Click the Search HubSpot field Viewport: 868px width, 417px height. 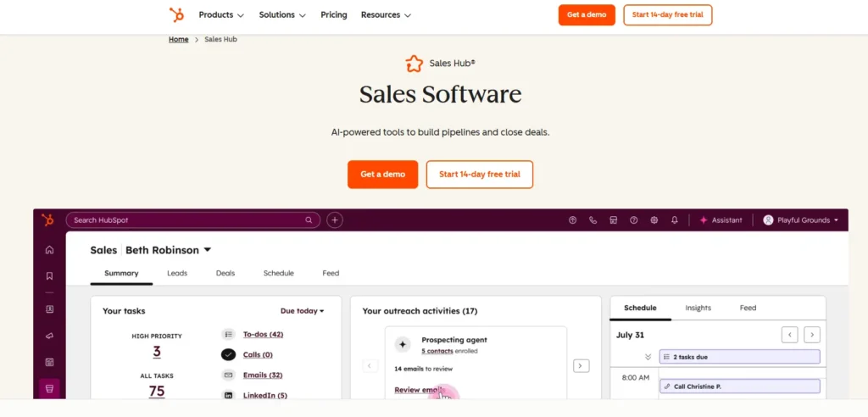(x=192, y=220)
